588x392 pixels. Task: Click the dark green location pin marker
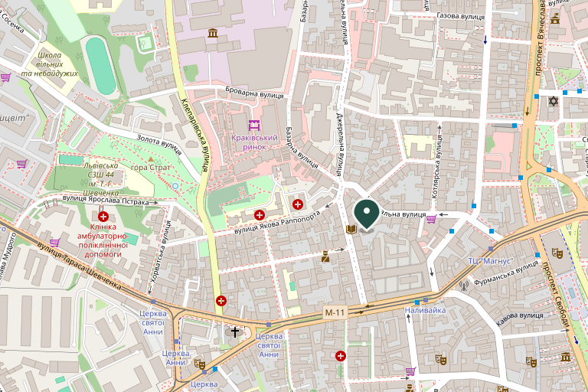[x=367, y=214]
